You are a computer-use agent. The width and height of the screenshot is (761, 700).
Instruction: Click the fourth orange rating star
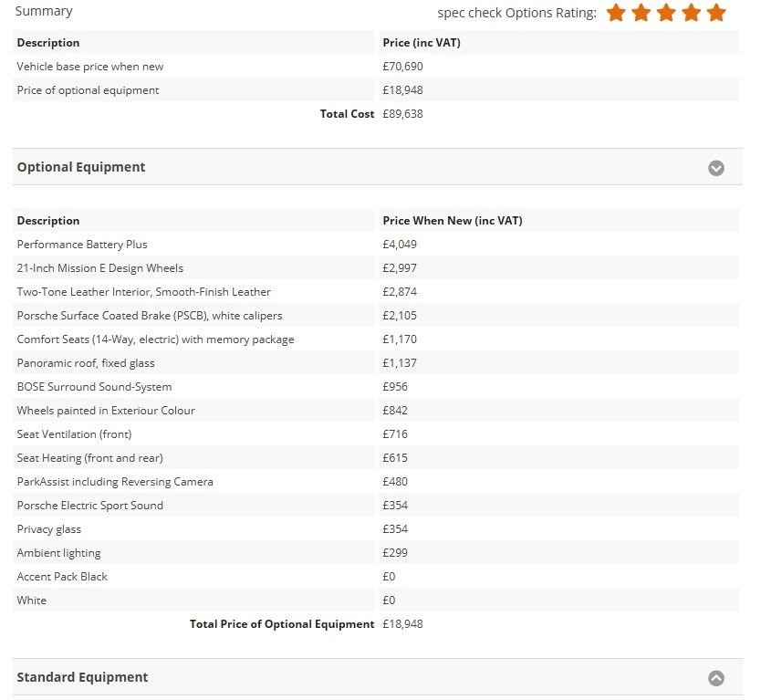[x=691, y=13]
